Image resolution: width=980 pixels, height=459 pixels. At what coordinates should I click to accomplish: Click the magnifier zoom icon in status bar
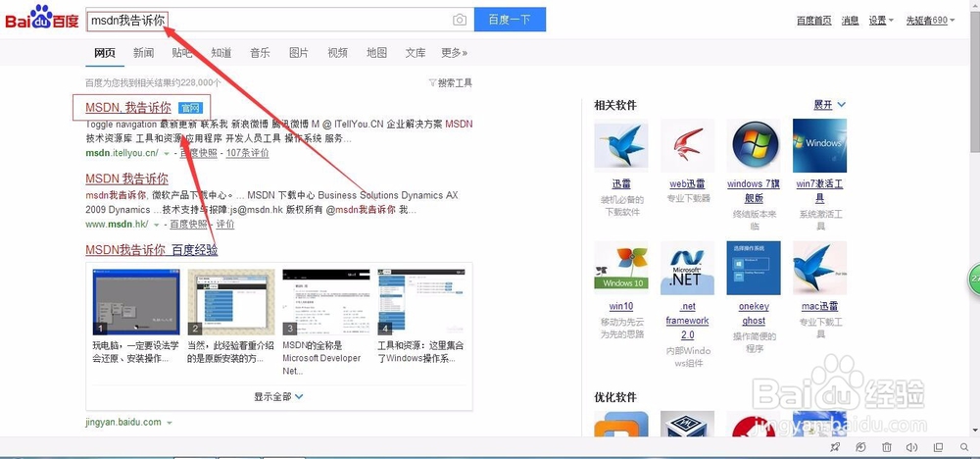click(963, 447)
